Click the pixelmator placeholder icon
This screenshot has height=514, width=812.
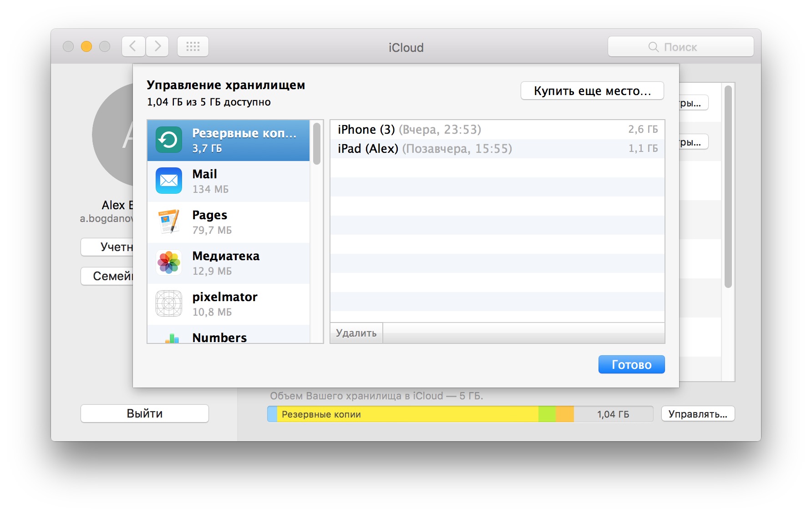pos(169,303)
